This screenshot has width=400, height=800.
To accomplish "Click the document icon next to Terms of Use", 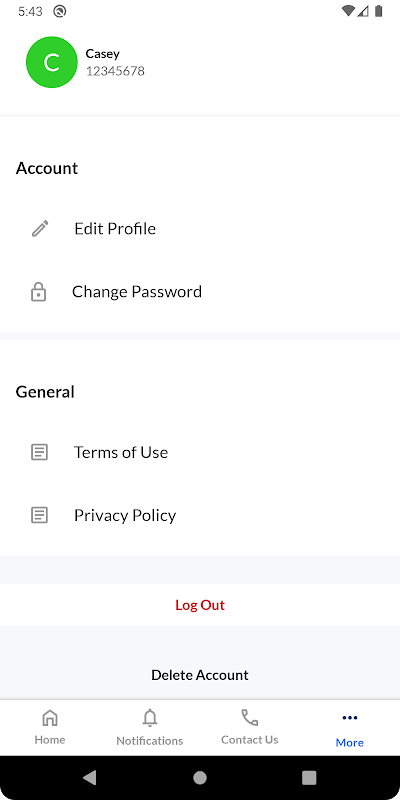I will pyautogui.click(x=39, y=452).
